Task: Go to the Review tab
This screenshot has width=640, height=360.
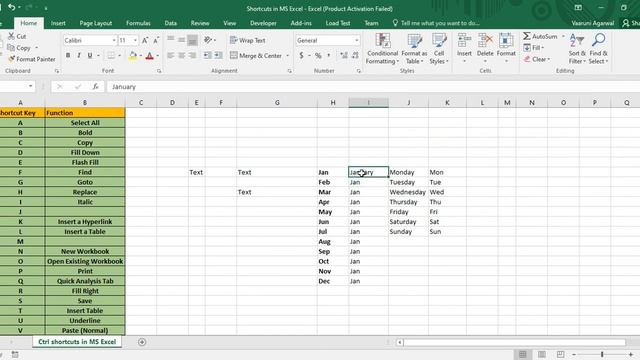Action: tap(200, 23)
